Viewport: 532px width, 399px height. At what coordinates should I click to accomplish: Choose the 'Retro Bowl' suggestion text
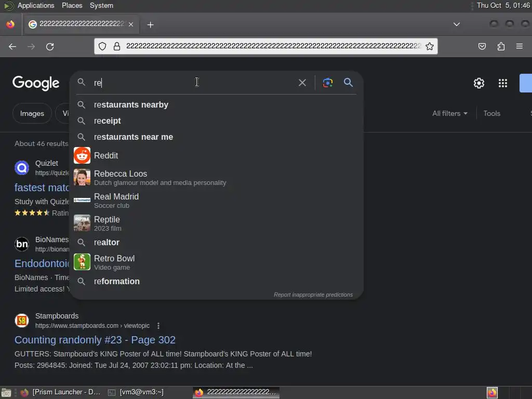(114, 259)
